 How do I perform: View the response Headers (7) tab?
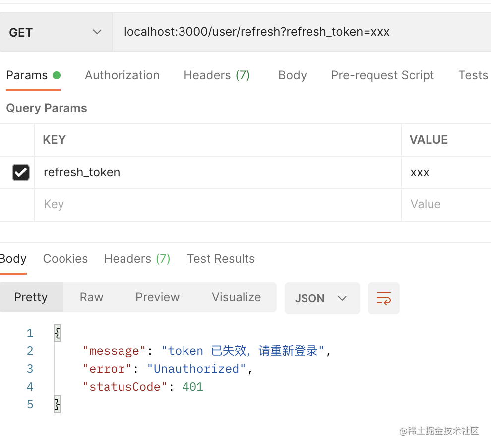click(x=137, y=259)
